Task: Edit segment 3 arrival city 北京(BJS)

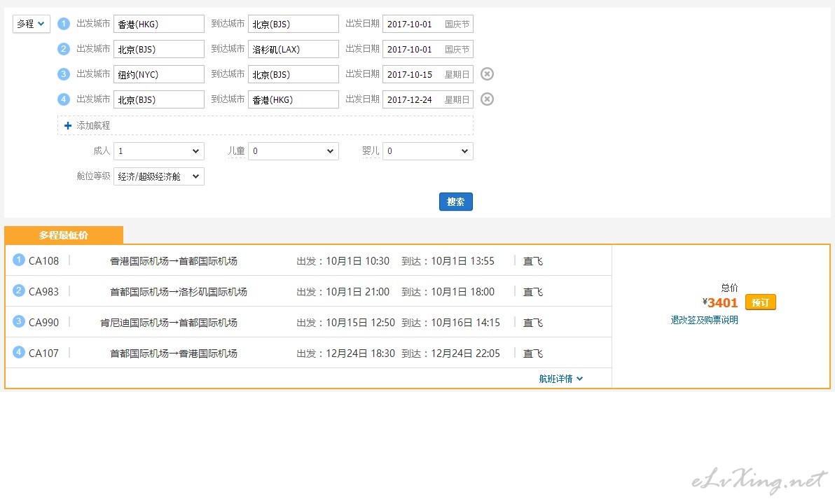Action: tap(294, 74)
